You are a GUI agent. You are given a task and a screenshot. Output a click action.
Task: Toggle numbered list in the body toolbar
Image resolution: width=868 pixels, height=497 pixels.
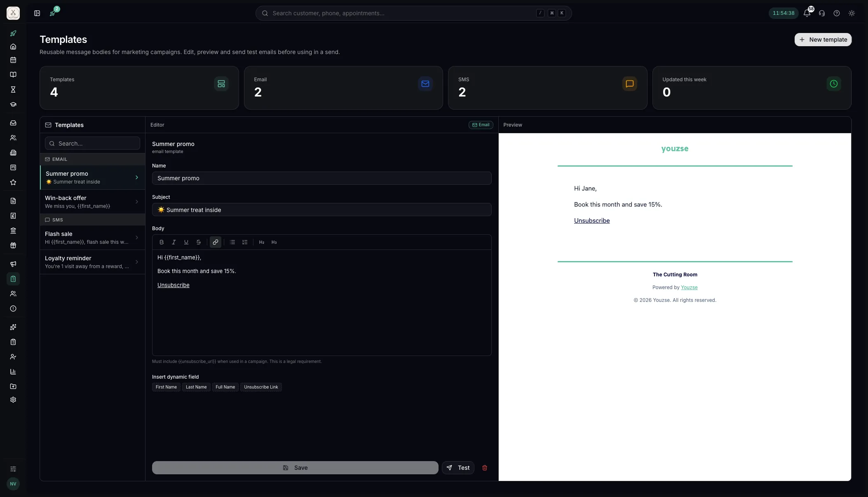tap(245, 242)
